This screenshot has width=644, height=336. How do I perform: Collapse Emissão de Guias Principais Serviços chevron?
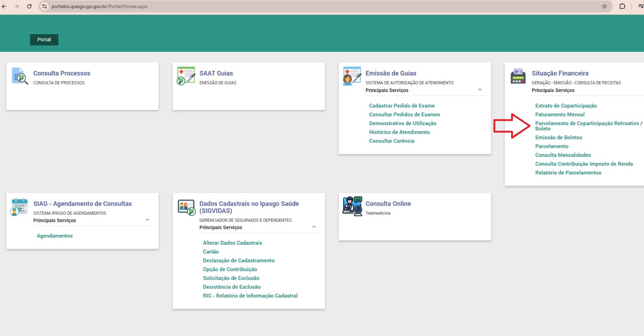point(480,90)
